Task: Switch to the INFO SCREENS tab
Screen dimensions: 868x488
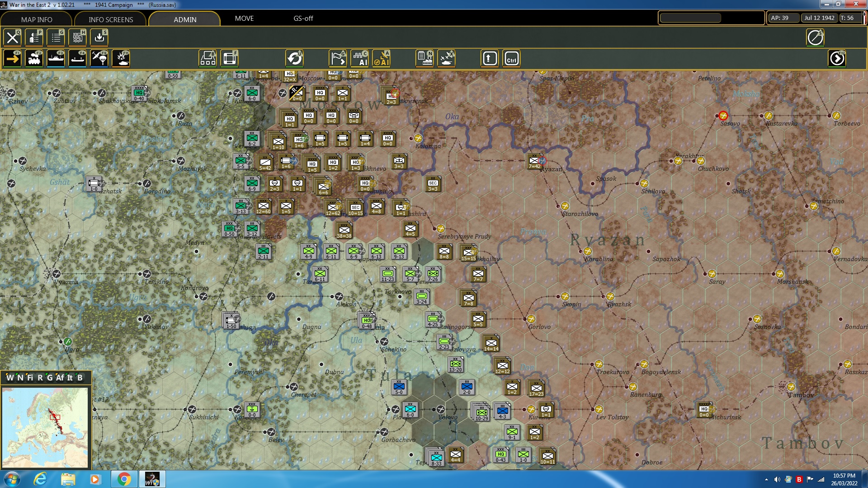Action: point(111,19)
